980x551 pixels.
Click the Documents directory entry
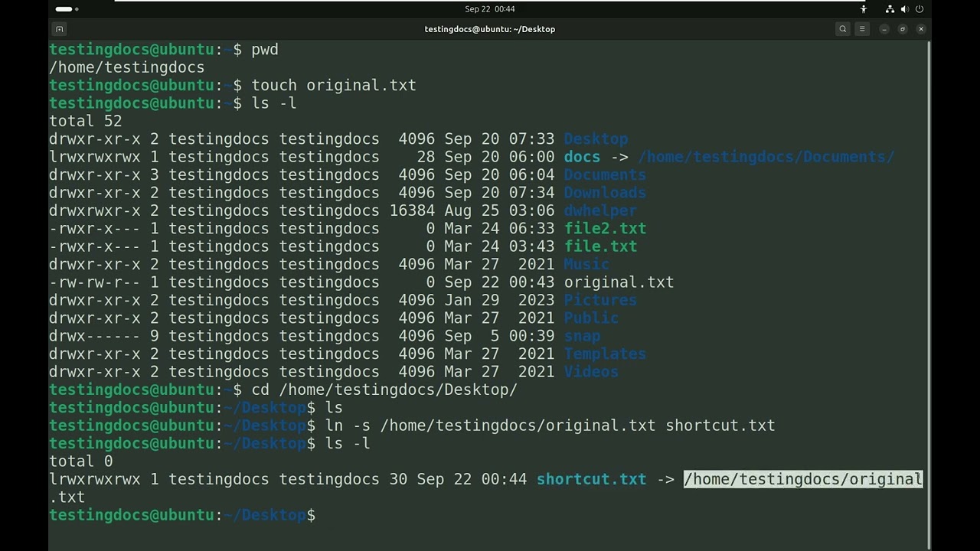click(x=605, y=175)
